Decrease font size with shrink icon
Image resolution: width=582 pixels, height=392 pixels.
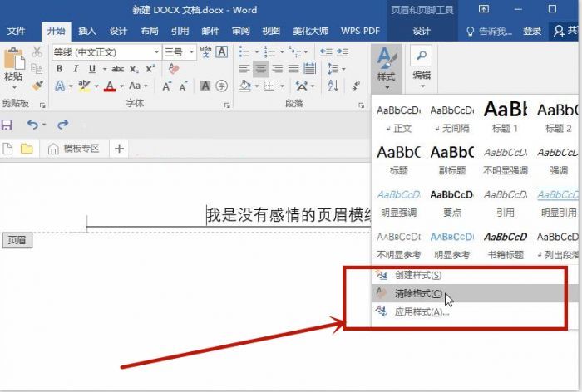184,86
